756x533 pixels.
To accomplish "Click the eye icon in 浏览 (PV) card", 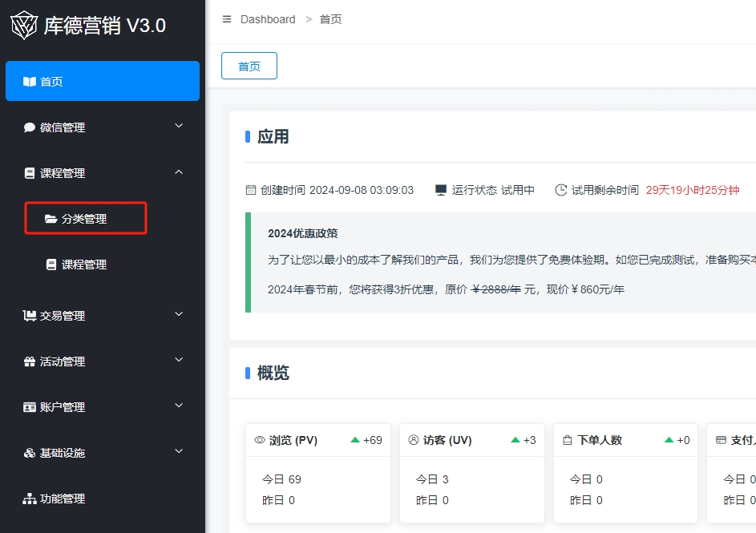I will [260, 440].
